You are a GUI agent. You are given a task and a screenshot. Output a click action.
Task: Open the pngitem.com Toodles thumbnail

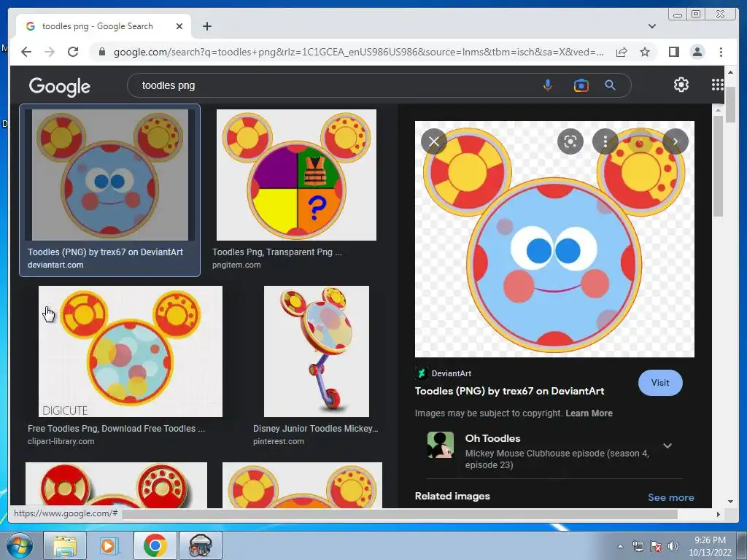point(296,175)
